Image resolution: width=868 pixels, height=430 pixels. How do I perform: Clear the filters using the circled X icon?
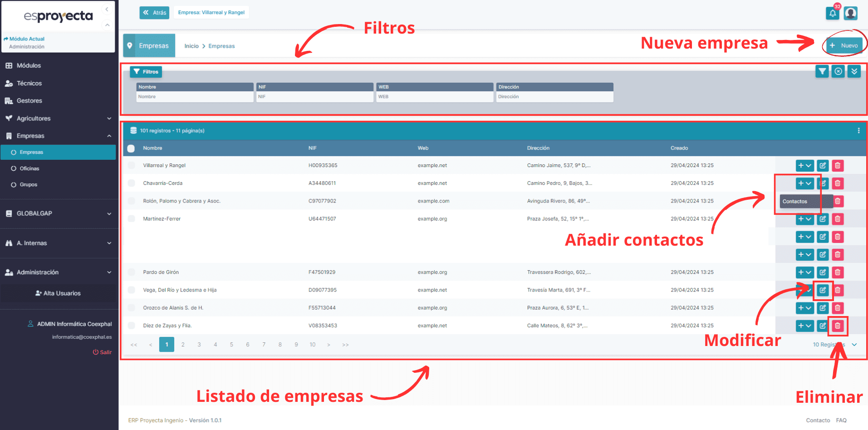838,71
